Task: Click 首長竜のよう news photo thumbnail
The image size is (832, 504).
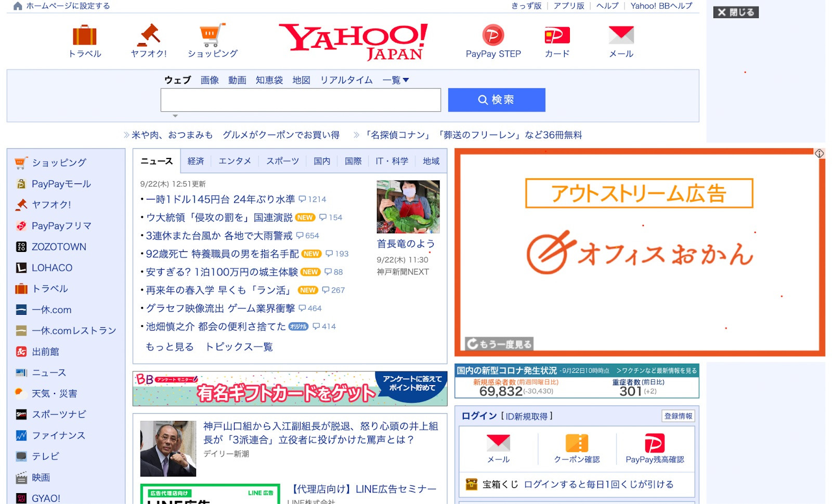Action: [408, 207]
